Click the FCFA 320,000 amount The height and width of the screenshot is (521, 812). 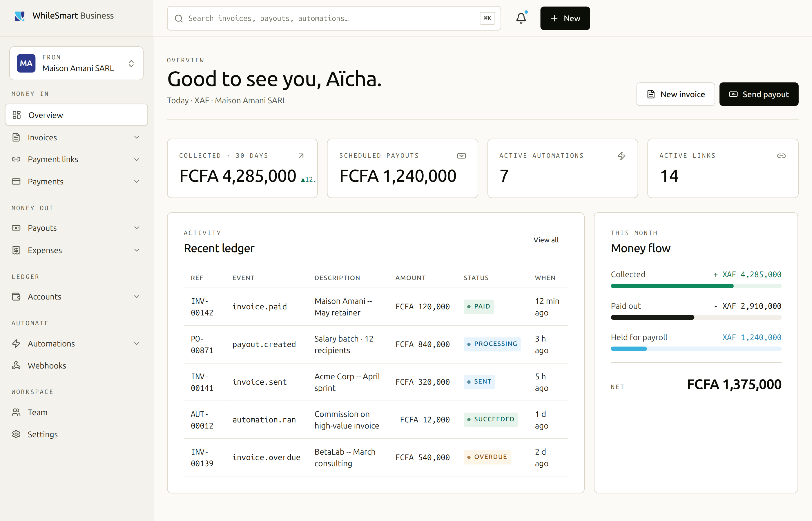pyautogui.click(x=423, y=382)
